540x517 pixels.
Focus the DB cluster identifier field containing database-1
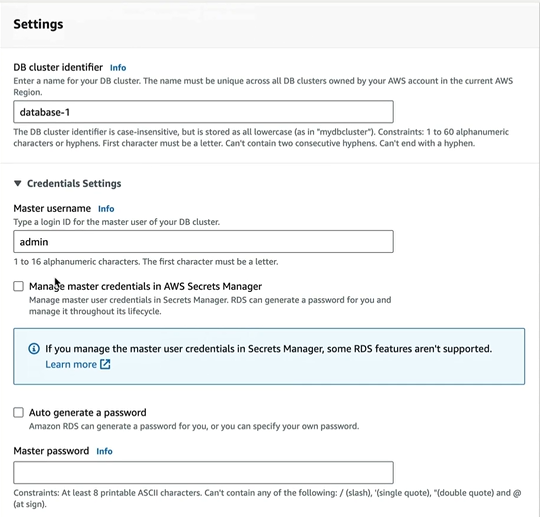pyautogui.click(x=203, y=112)
